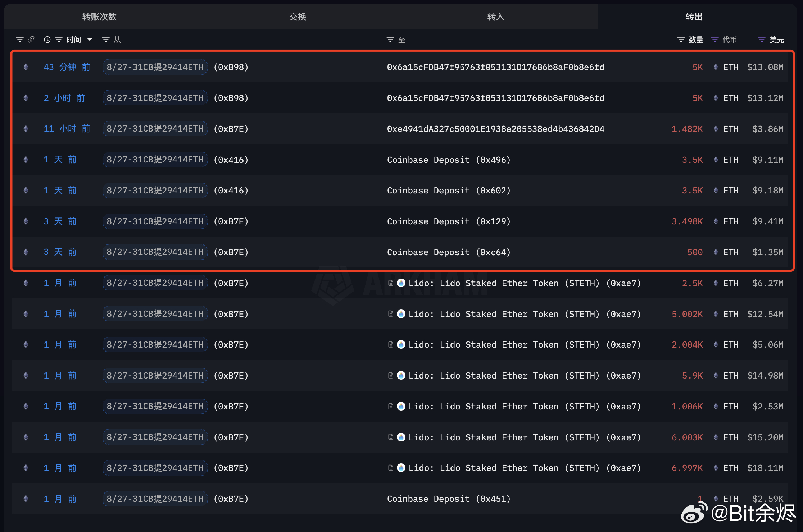Image resolution: width=803 pixels, height=532 pixels.
Task: Click Lido logo icon in $12.54M row
Action: coord(401,314)
